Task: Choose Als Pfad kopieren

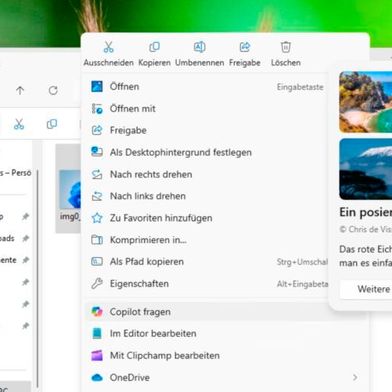Action: click(x=207, y=262)
